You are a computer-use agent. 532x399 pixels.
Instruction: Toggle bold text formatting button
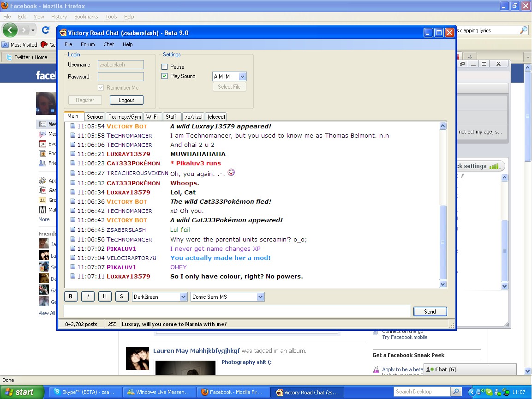coord(71,296)
